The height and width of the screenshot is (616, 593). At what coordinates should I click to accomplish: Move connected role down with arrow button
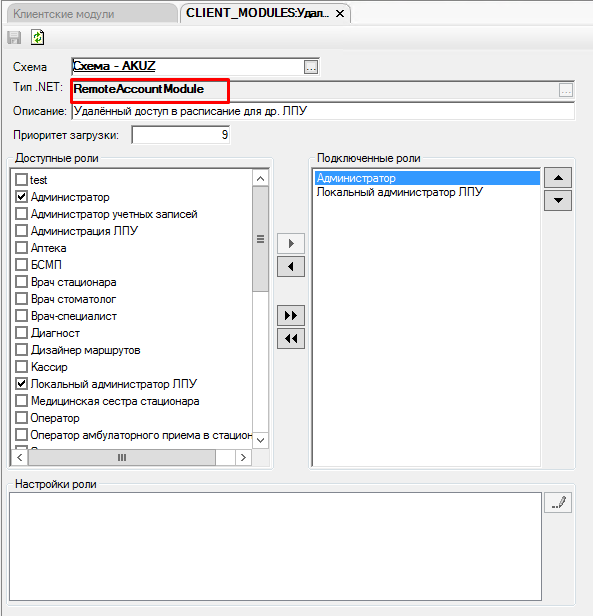point(558,200)
